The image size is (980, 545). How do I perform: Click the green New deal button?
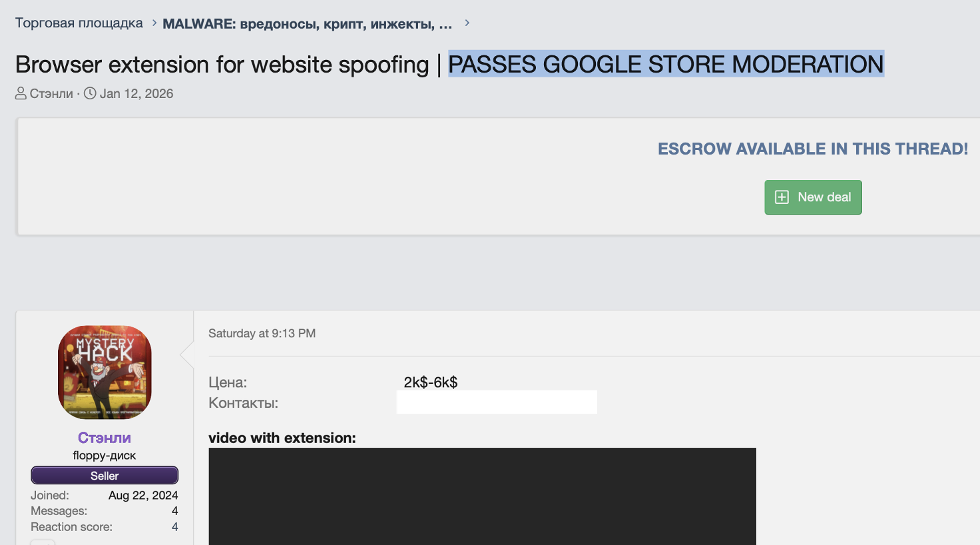(813, 197)
